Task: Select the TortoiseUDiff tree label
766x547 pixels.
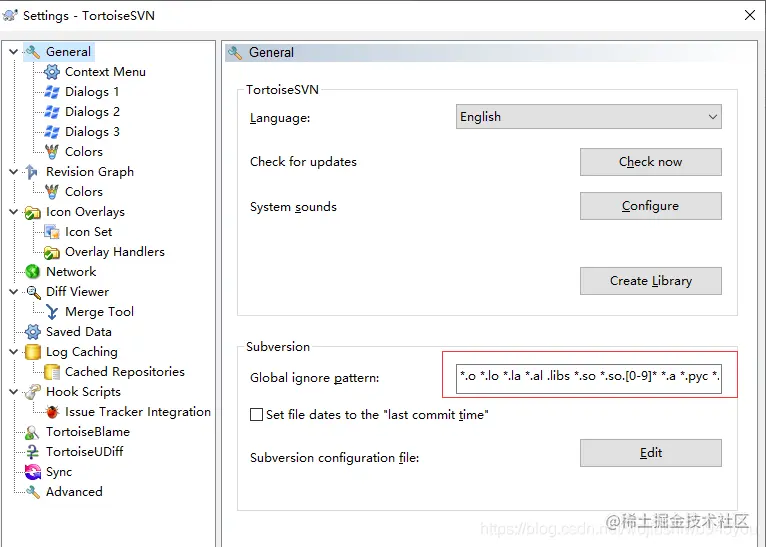Action: [85, 452]
